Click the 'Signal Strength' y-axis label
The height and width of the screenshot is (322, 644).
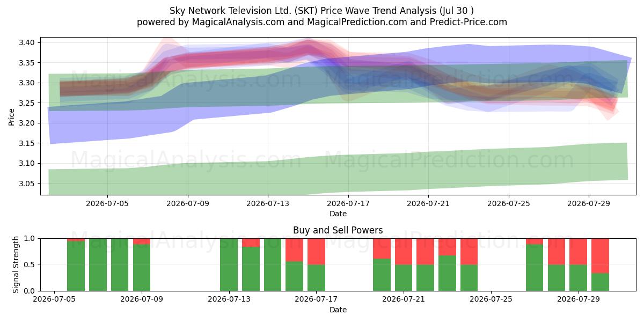point(16,265)
